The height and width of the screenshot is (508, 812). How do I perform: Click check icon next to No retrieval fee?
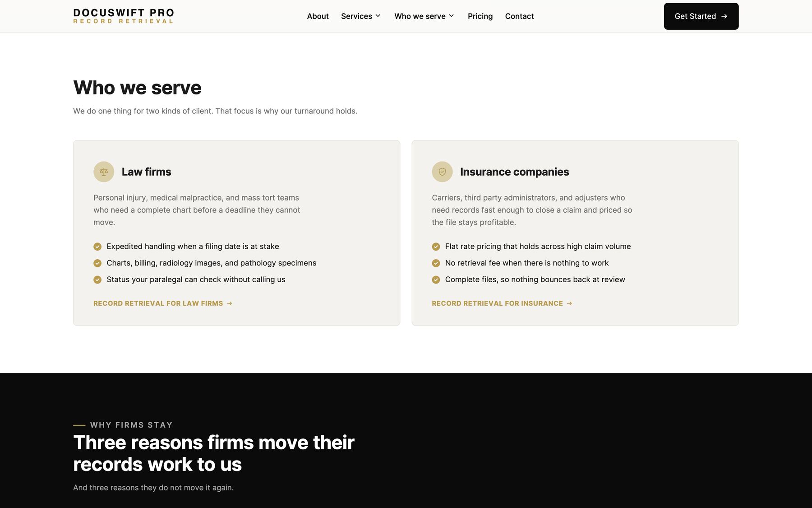[x=436, y=263]
